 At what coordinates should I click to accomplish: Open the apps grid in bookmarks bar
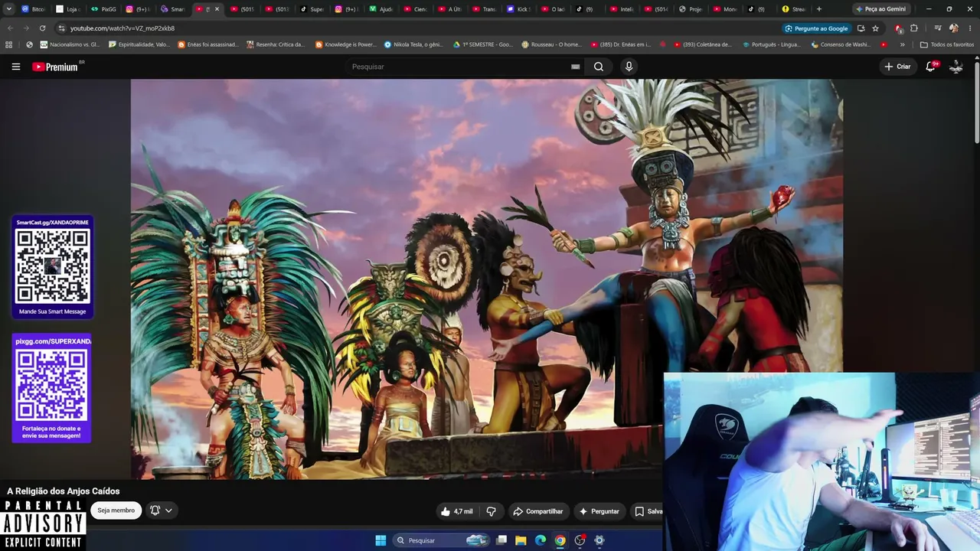pos(9,44)
